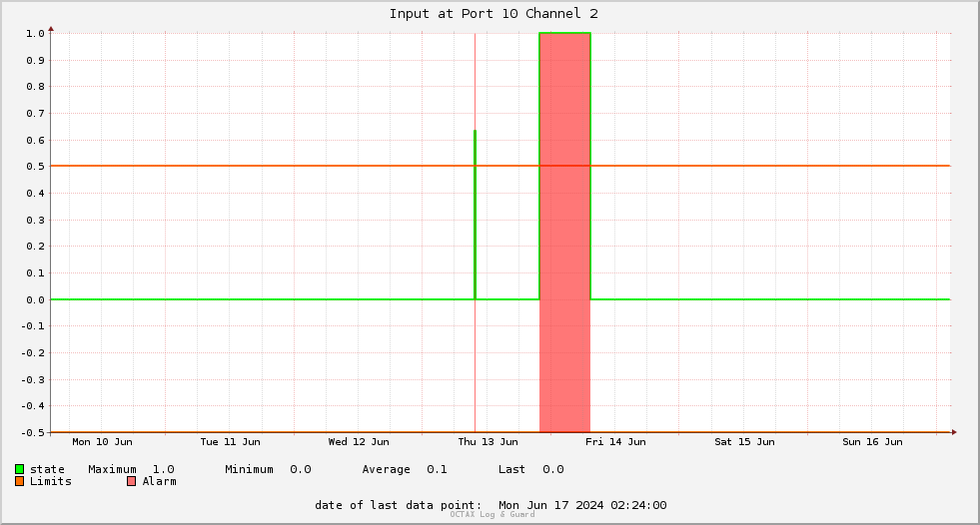Click the 'Alarm' legend label
This screenshot has height=525, width=980.
[x=160, y=481]
